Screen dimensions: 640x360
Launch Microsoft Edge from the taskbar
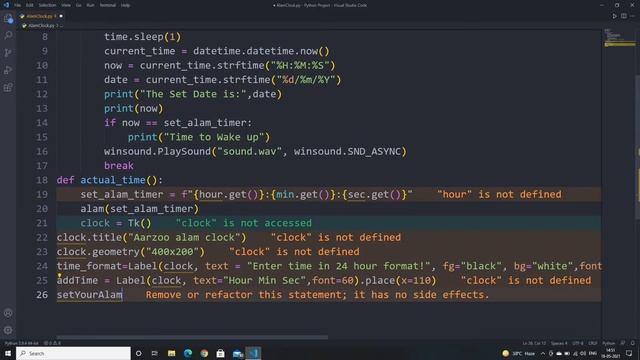[x=188, y=353]
